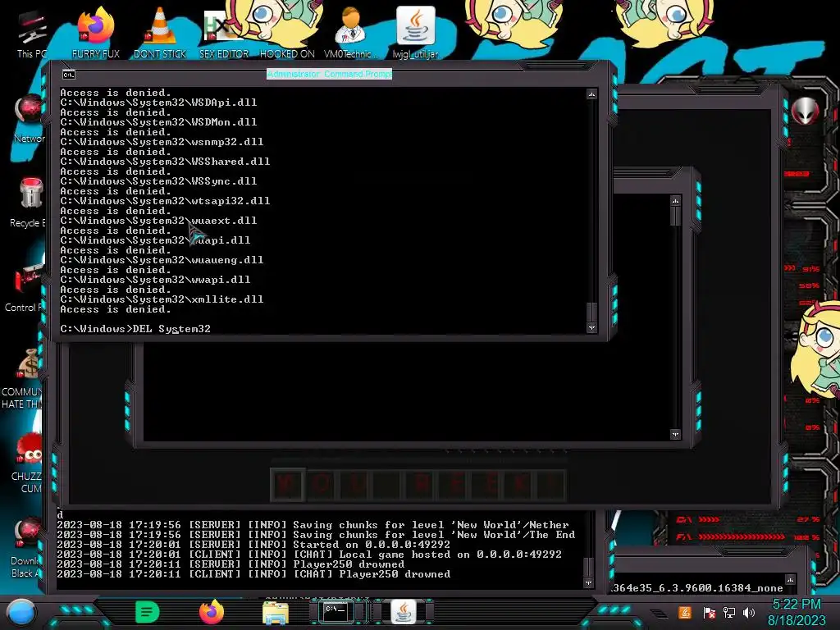Click the server log console scroll down arrow
This screenshot has width=840, height=630.
(588, 583)
